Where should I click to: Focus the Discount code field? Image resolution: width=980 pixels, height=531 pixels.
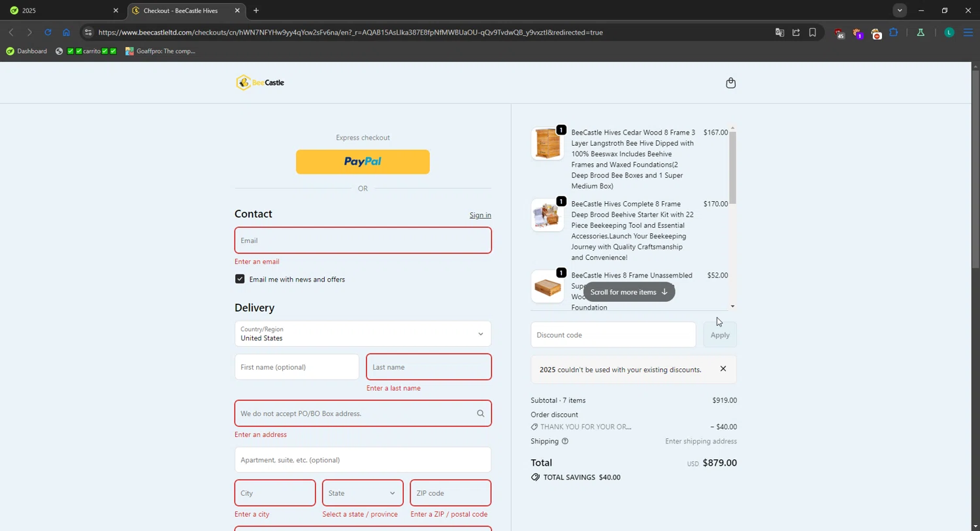pyautogui.click(x=613, y=335)
